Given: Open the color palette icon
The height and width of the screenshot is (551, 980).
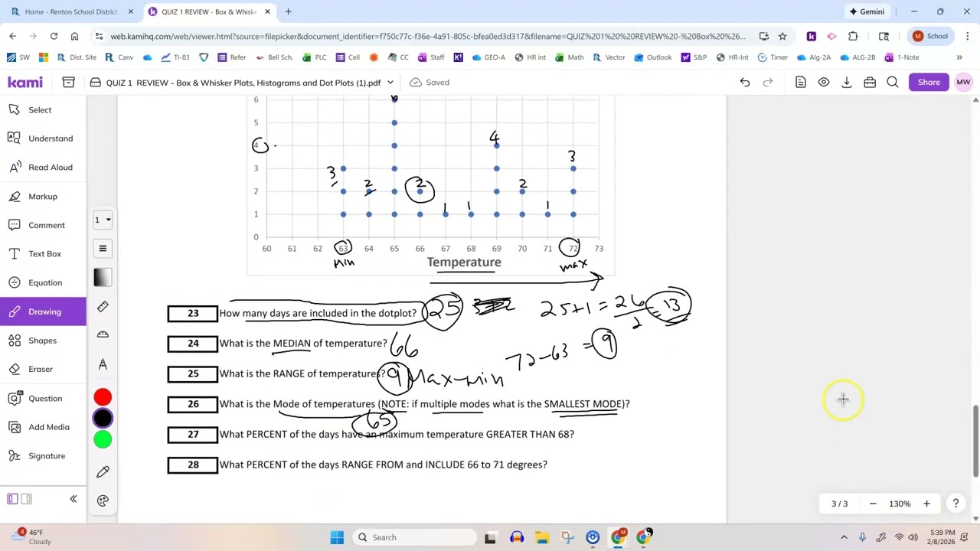Looking at the screenshot, I should (x=103, y=500).
